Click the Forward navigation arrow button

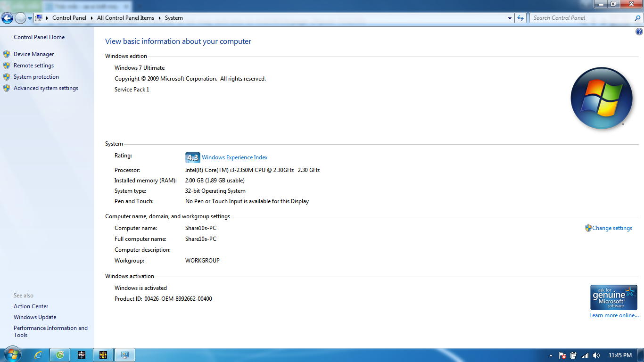point(20,18)
